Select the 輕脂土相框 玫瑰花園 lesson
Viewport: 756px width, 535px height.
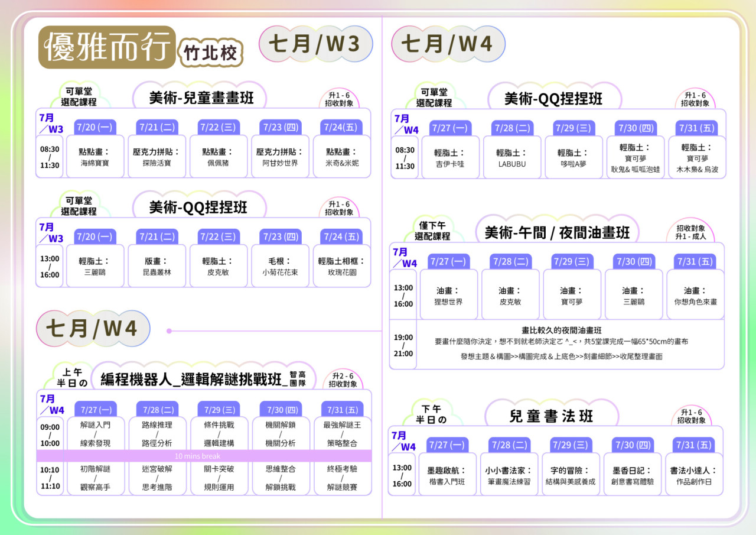342,267
